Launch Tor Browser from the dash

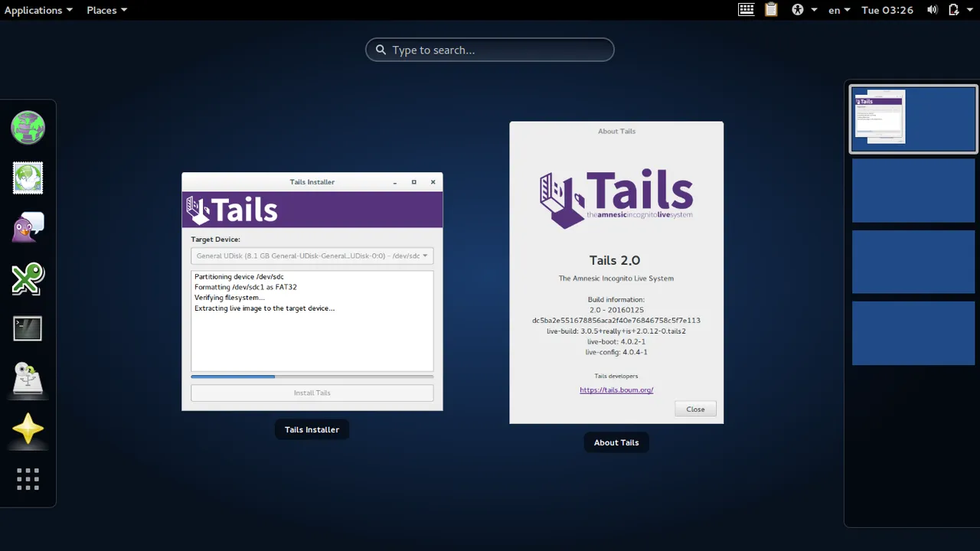coord(28,128)
